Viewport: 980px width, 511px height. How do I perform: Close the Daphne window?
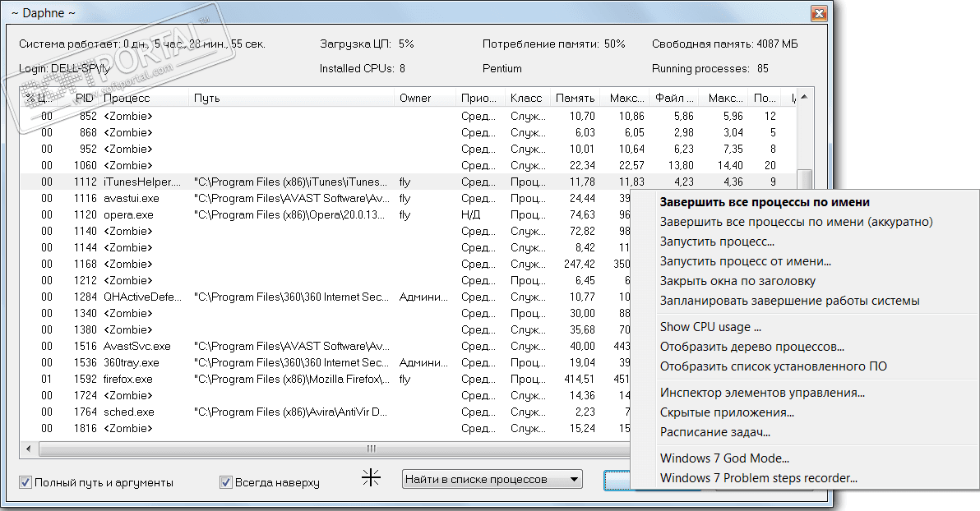pos(819,12)
